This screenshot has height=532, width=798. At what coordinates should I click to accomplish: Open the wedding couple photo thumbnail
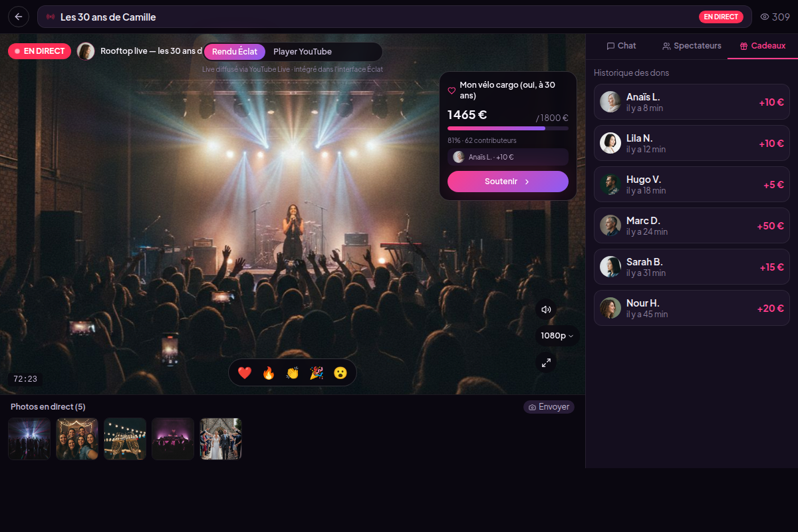(221, 439)
